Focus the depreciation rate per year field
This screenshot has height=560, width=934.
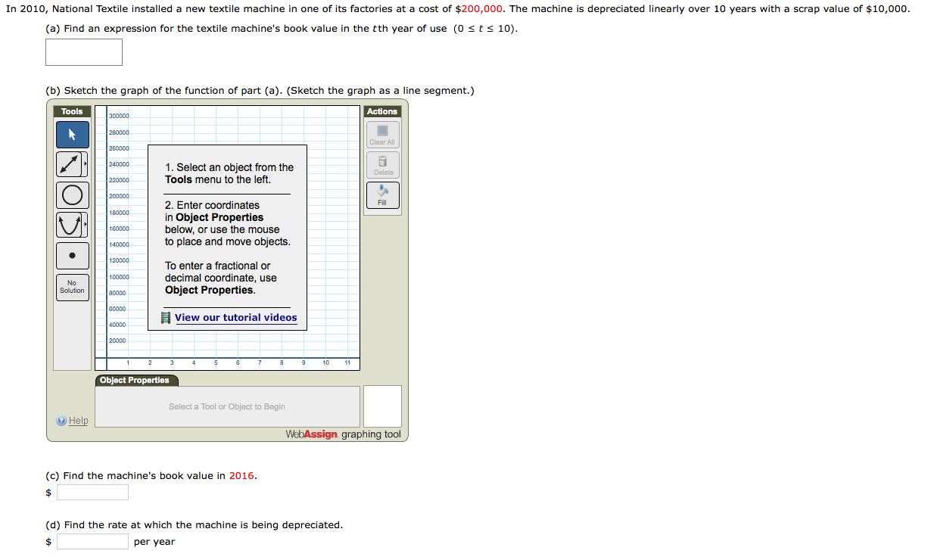coord(92,542)
